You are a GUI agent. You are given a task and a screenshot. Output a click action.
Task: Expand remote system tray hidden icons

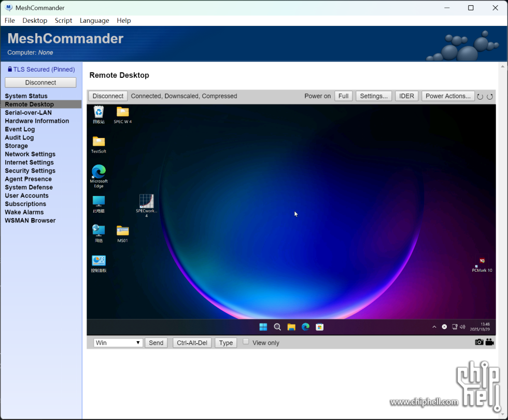[x=434, y=327]
